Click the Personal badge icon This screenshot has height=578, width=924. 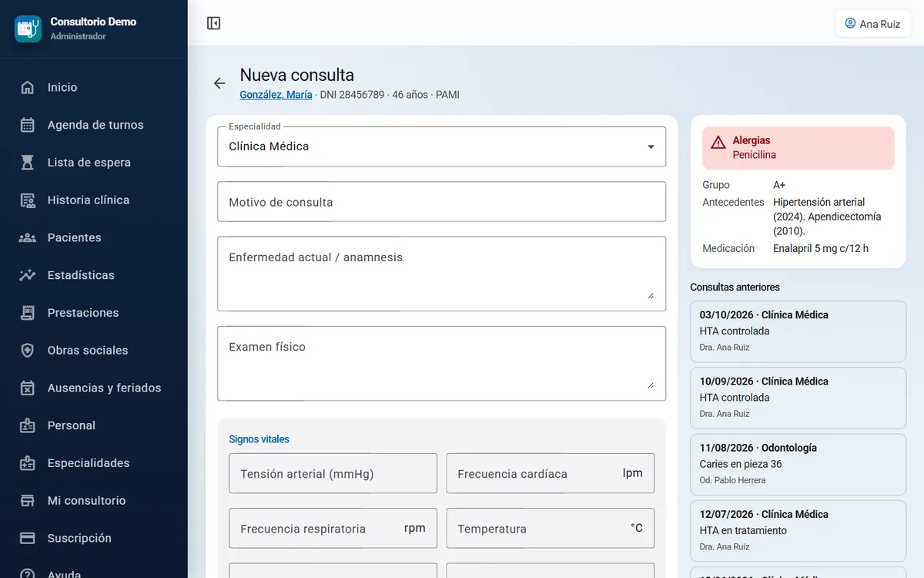28,425
